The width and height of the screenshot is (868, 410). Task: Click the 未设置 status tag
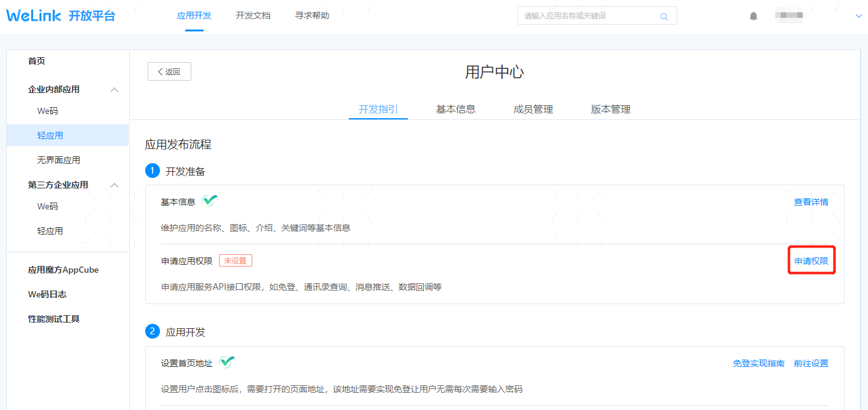click(x=235, y=260)
